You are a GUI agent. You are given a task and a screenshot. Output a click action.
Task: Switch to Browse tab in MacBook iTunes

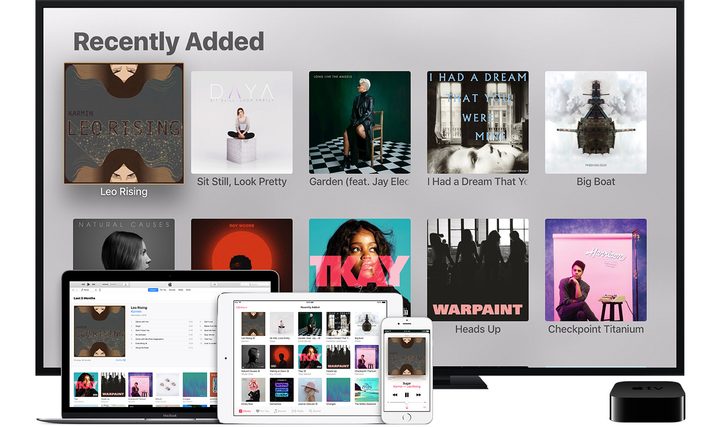[x=172, y=290]
